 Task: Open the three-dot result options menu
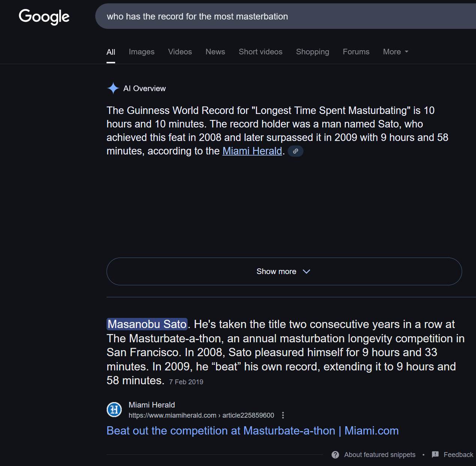click(283, 415)
